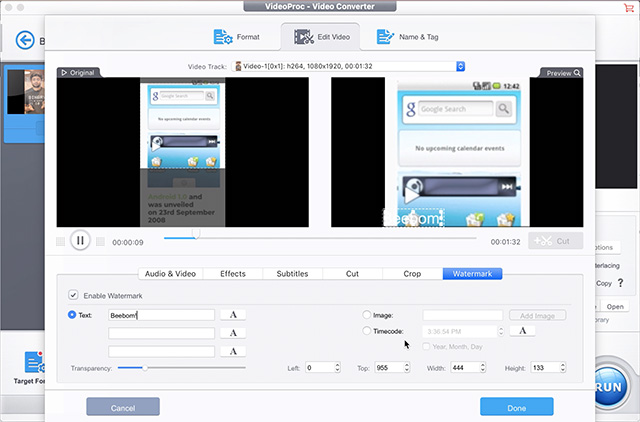This screenshot has width=640, height=422.
Task: Select the Timecode radio button
Action: pyautogui.click(x=367, y=331)
